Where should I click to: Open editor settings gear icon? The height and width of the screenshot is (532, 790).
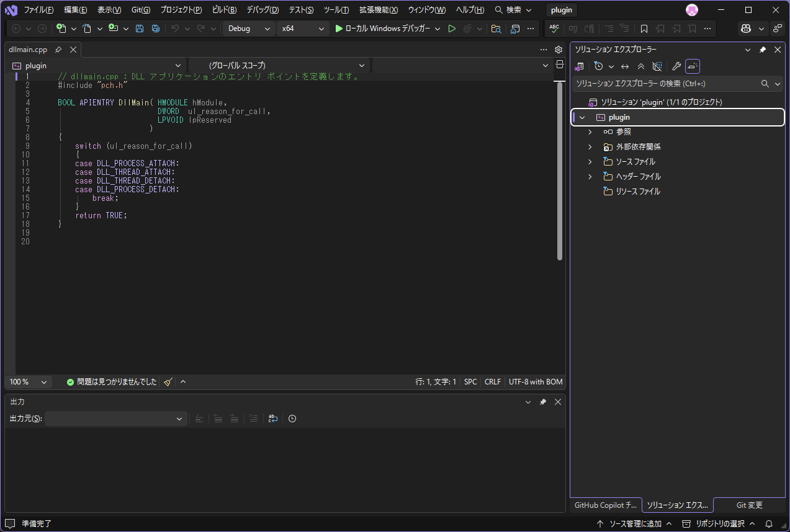[x=559, y=50]
